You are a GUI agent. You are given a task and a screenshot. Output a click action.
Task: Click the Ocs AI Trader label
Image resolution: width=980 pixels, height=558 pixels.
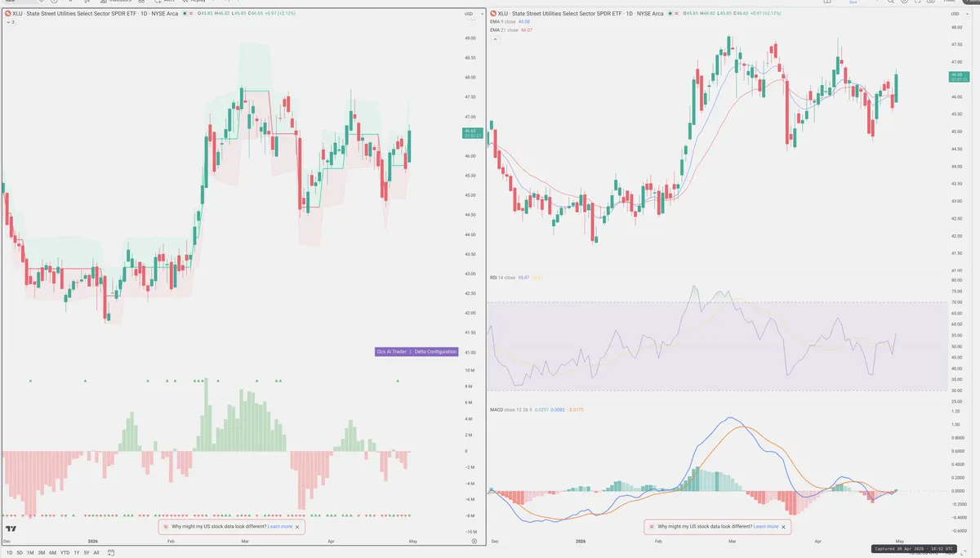tap(391, 351)
